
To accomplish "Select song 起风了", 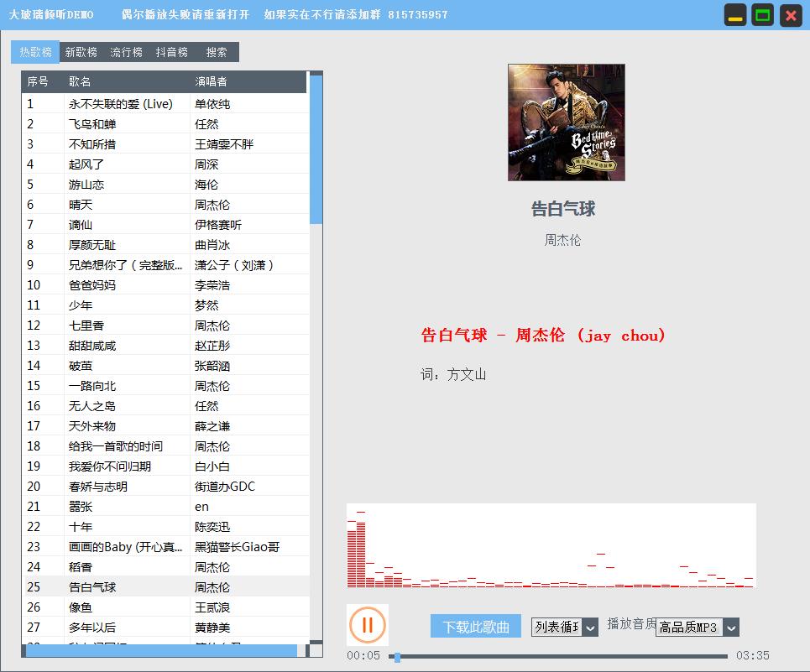I will (86, 164).
